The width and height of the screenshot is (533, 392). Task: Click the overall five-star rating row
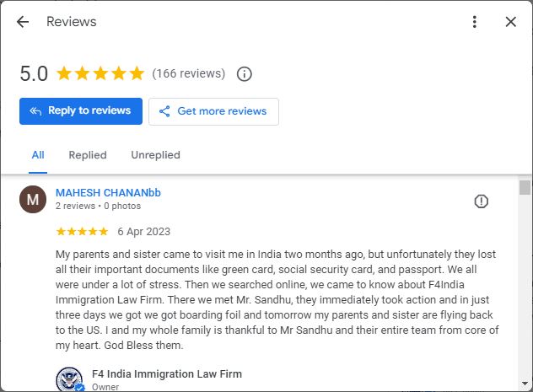click(x=100, y=73)
